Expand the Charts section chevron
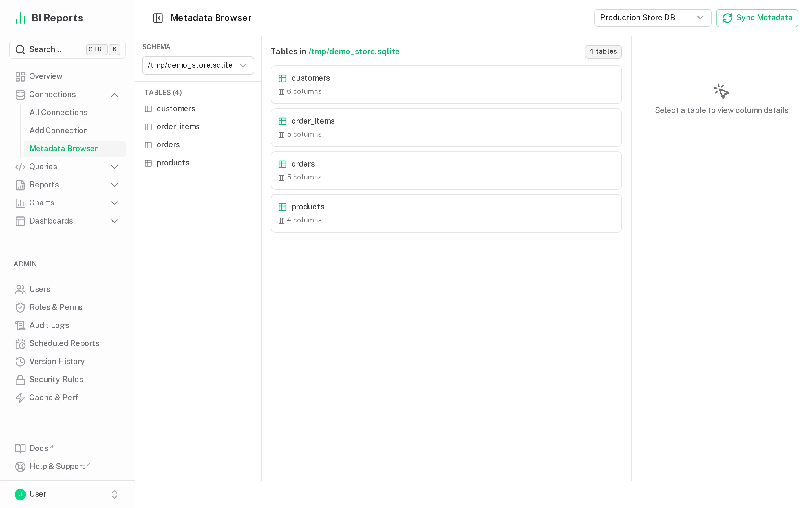Image resolution: width=812 pixels, height=508 pixels. [114, 203]
